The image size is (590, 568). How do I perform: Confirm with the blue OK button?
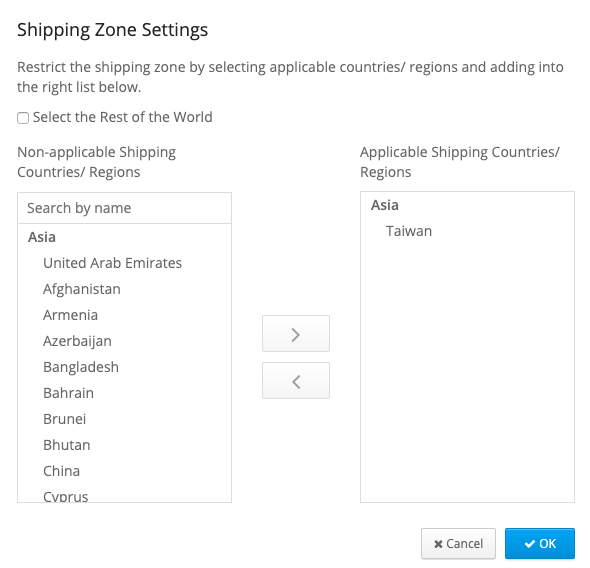tap(540, 544)
